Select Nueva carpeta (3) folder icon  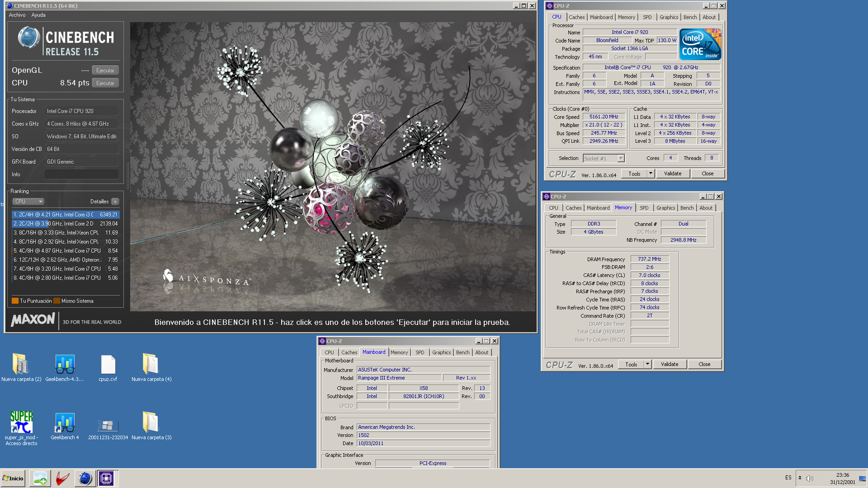coord(151,426)
